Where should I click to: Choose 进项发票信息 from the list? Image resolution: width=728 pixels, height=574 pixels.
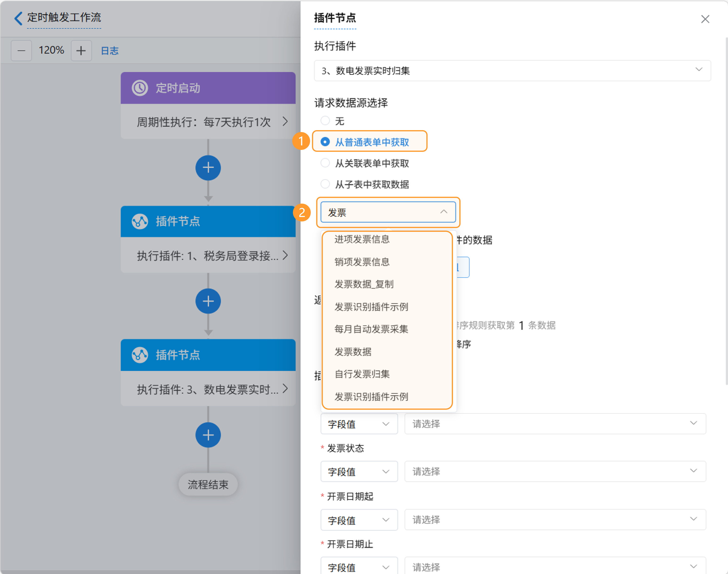[362, 239]
